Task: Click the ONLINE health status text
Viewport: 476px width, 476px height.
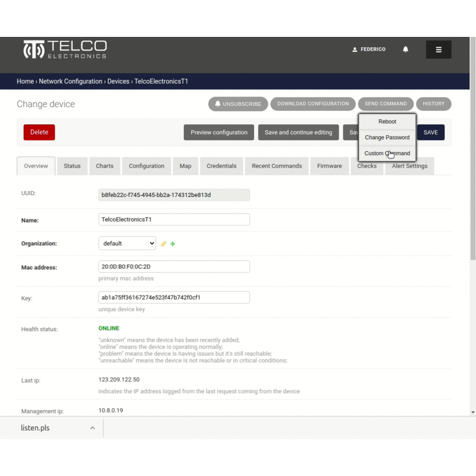Action: click(x=109, y=328)
